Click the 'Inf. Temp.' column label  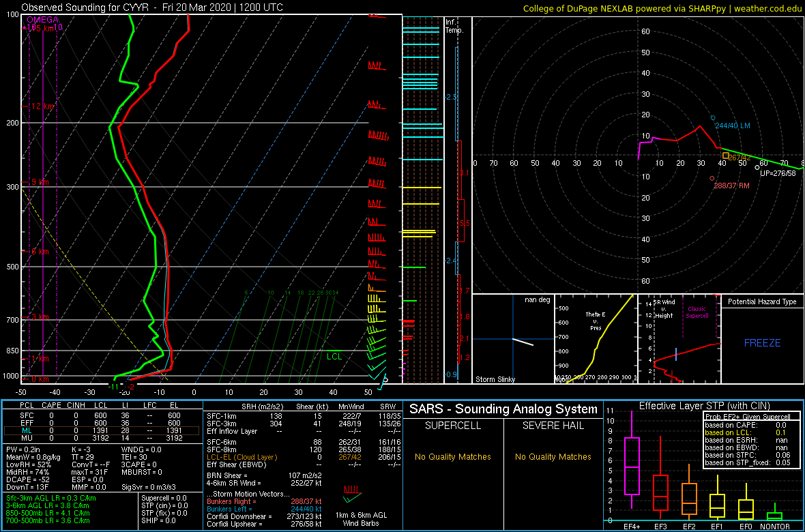[x=454, y=27]
